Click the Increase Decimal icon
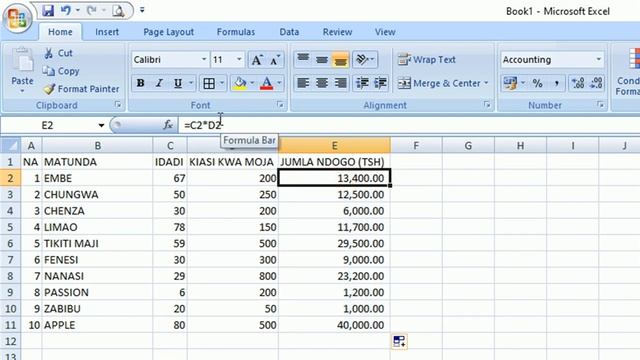 [578, 83]
